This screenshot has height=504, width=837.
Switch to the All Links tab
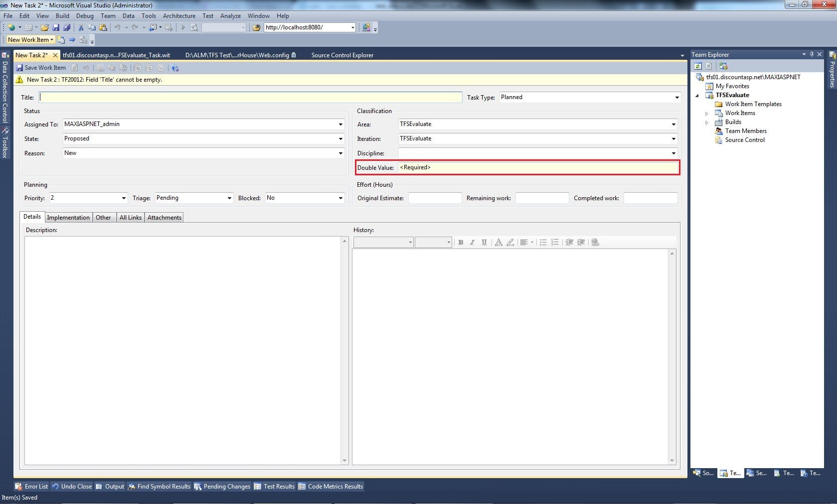[131, 218]
